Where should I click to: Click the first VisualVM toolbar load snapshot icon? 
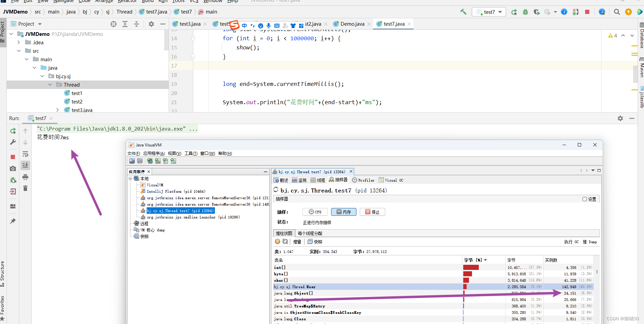tap(132, 161)
